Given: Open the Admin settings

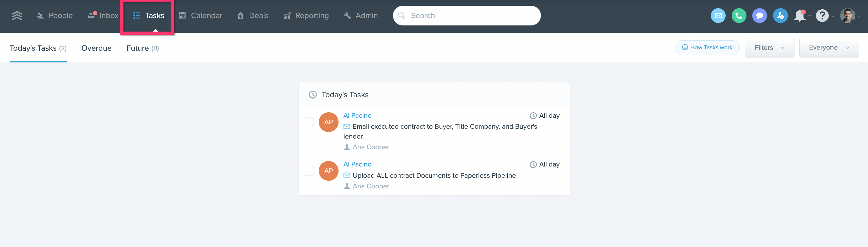Looking at the screenshot, I should (360, 16).
